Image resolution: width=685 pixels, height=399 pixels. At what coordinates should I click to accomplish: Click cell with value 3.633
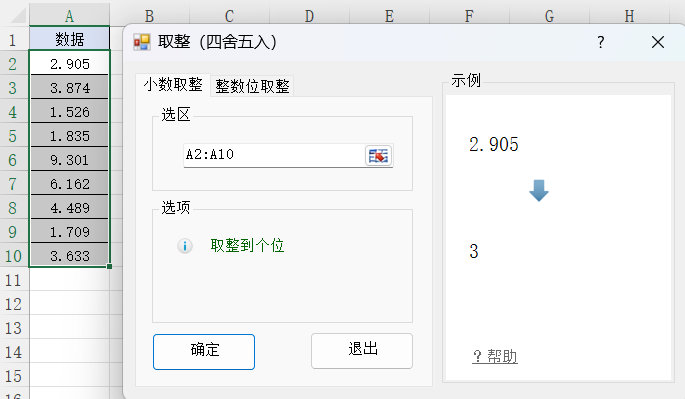tap(69, 255)
